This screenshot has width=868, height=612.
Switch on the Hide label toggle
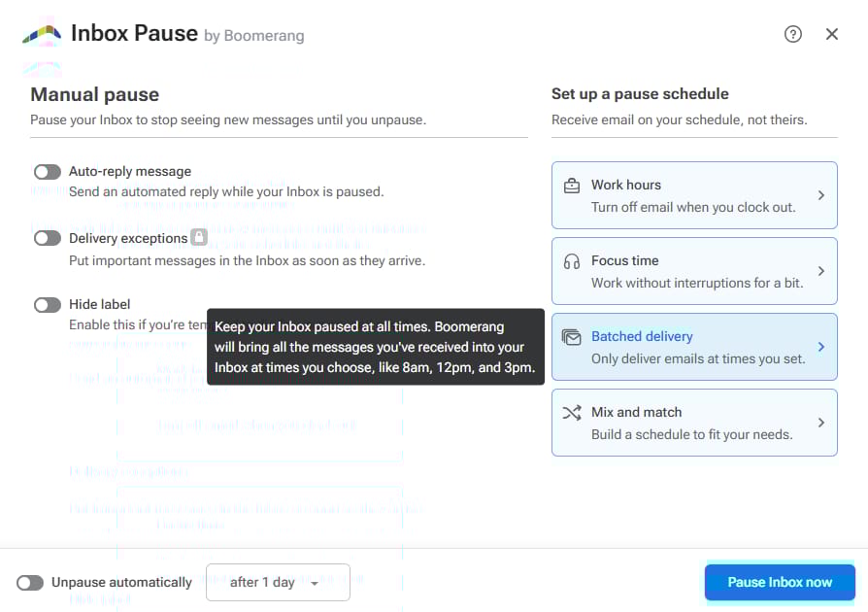48,305
